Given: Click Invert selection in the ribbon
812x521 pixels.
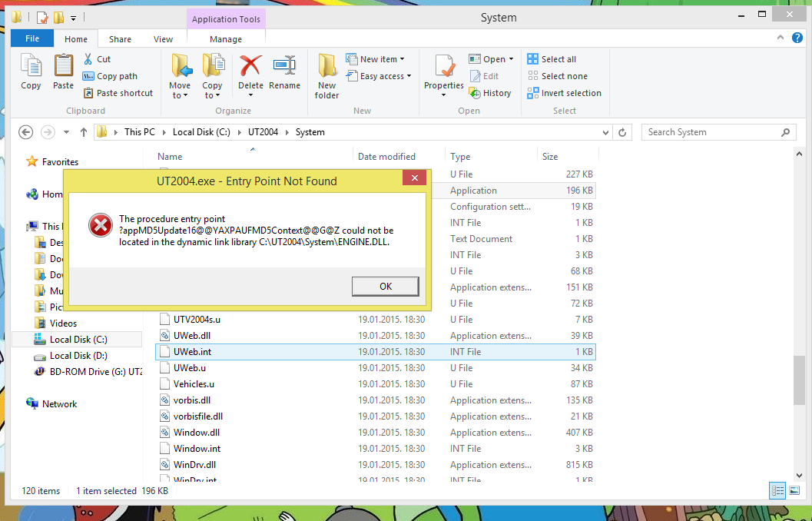Looking at the screenshot, I should tap(565, 93).
